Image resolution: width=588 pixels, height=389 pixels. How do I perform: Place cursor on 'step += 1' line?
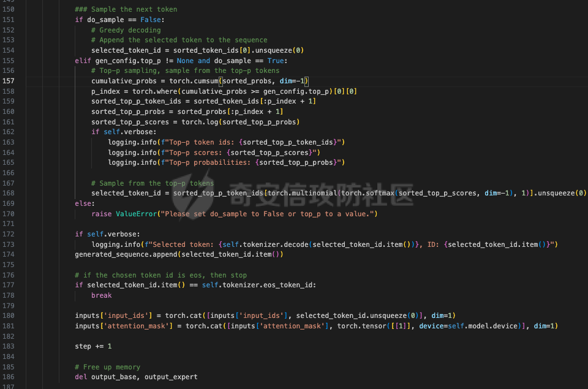[93, 346]
